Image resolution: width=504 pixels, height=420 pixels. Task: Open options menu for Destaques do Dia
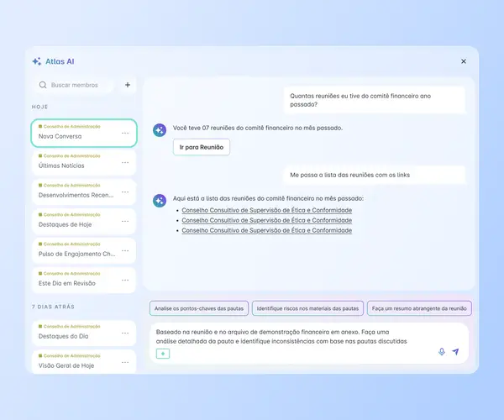point(125,333)
